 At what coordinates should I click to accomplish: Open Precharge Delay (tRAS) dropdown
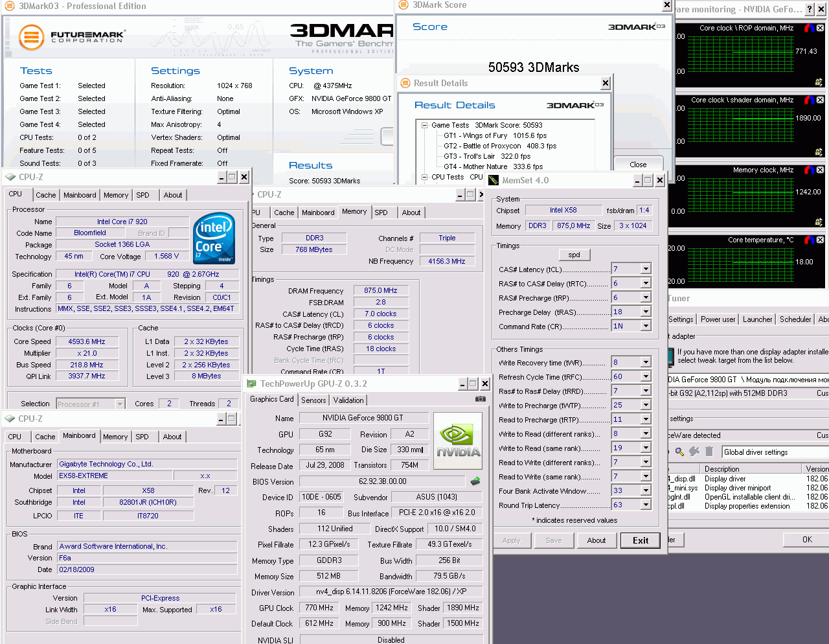(646, 312)
